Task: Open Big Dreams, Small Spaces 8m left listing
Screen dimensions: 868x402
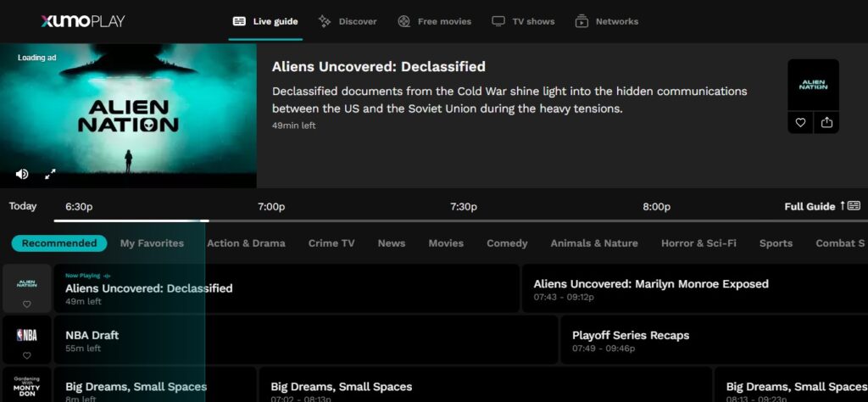Action: (x=155, y=385)
